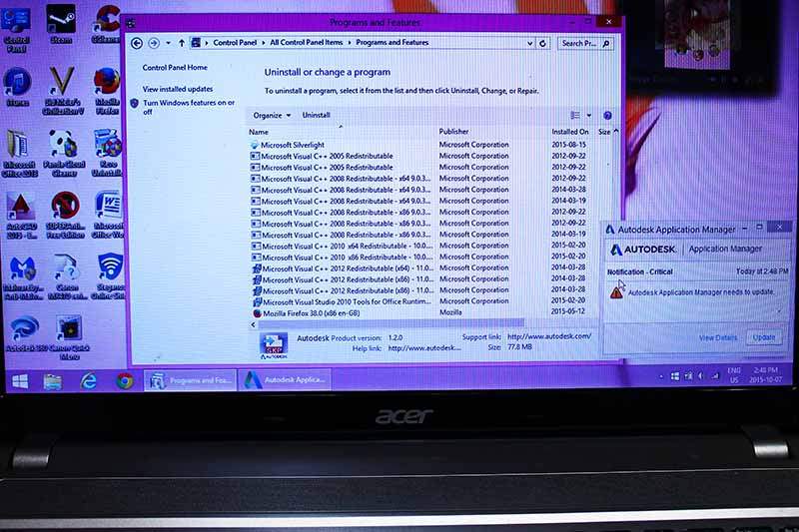Screen dimensions: 799x532
Task: Expand the view options dropdown arrow
Action: click(x=589, y=116)
